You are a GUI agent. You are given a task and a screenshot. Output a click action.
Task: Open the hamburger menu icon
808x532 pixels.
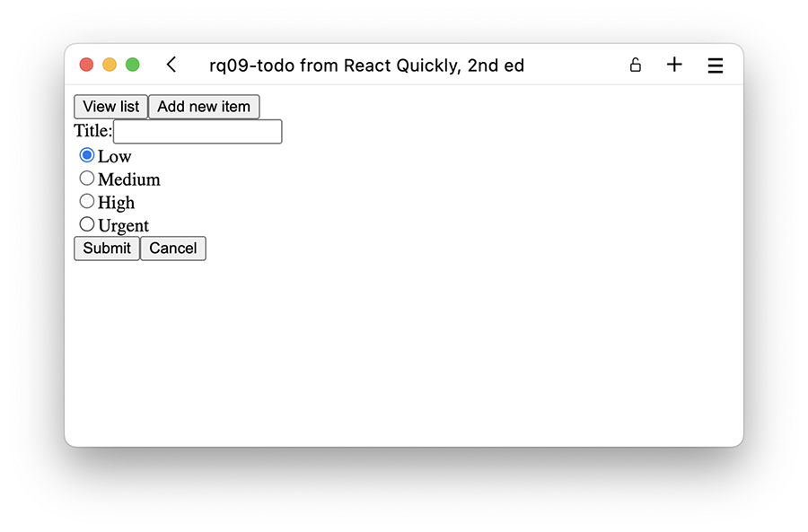[715, 65]
